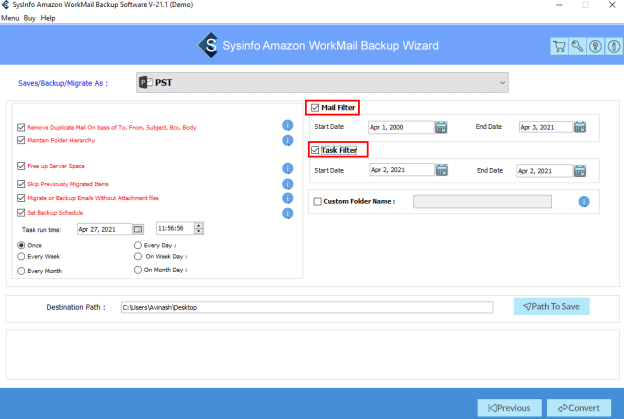624x419 pixels.
Task: Uncheck Free up Server Space
Action: click(21, 166)
